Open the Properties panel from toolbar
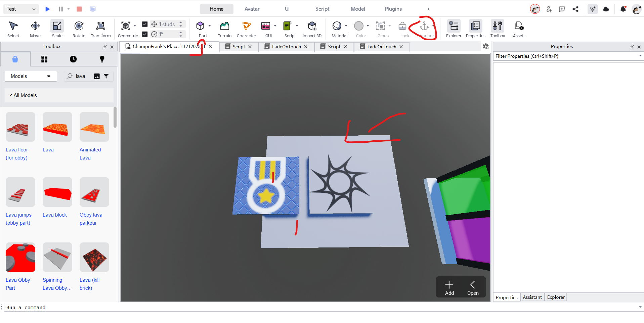This screenshot has height=323, width=644. tap(475, 29)
